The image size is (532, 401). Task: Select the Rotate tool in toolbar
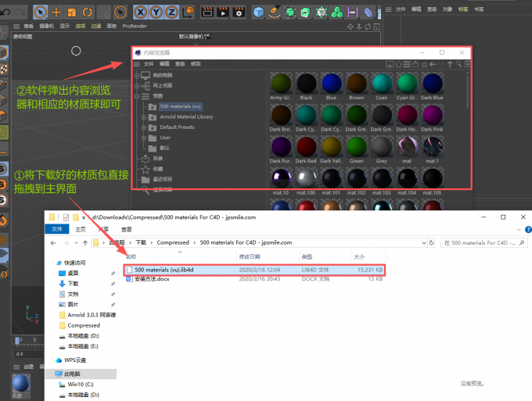[x=88, y=12]
